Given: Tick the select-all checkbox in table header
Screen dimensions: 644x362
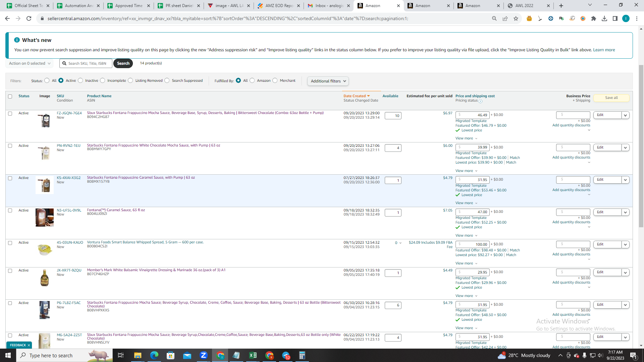Looking at the screenshot, I should point(10,97).
